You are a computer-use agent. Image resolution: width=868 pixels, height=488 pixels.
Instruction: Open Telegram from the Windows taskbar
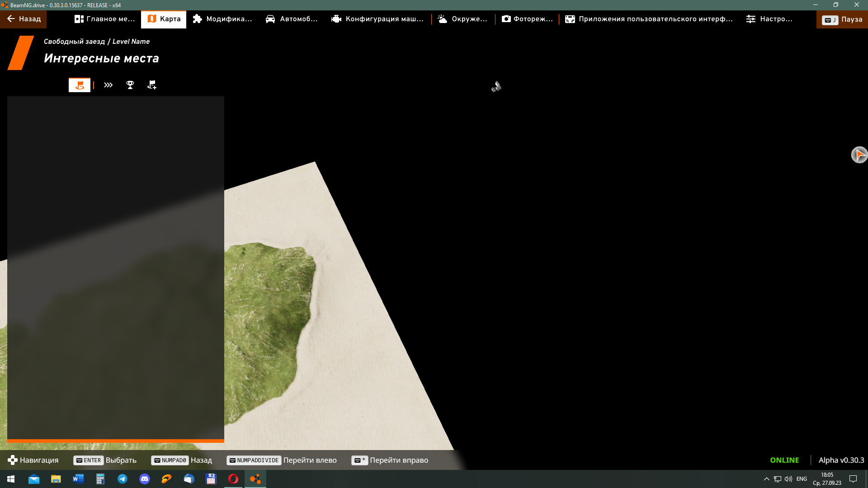[x=123, y=479]
